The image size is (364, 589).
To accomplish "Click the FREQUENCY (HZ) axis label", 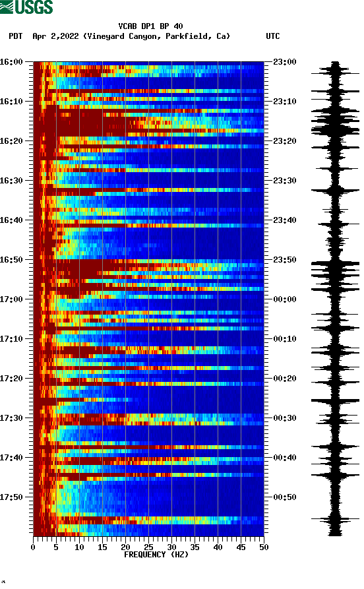I will (x=156, y=555).
